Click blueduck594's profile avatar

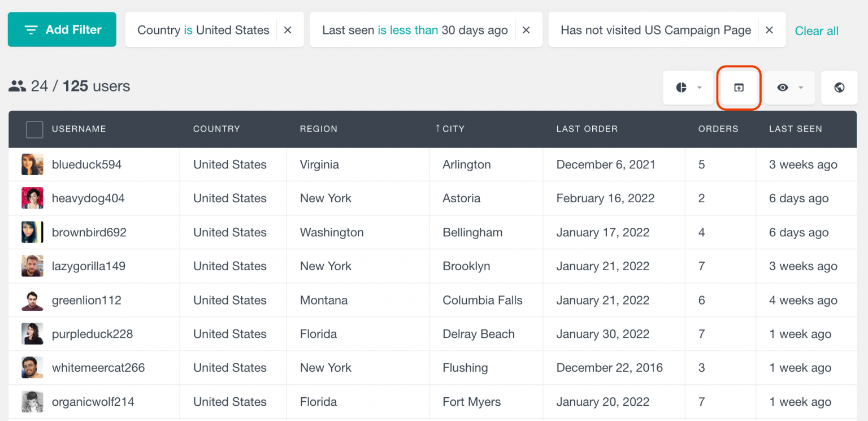point(32,164)
